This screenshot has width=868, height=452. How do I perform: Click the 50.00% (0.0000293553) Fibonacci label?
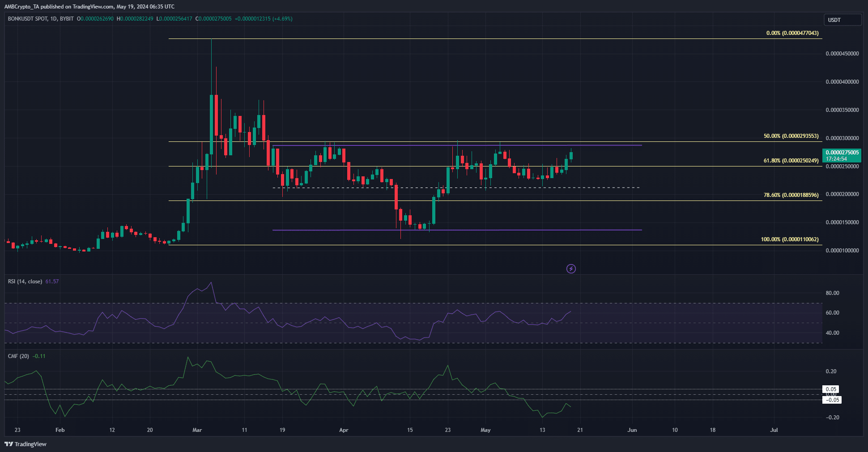pos(791,136)
